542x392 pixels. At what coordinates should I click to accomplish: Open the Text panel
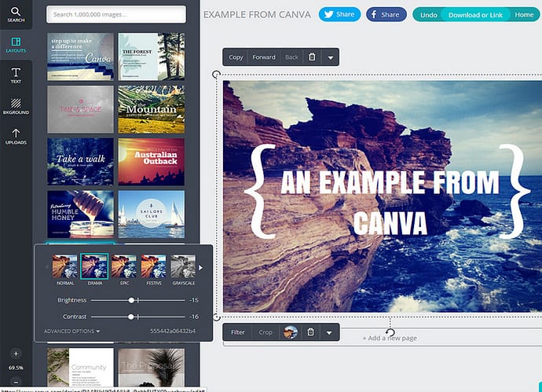[16, 75]
